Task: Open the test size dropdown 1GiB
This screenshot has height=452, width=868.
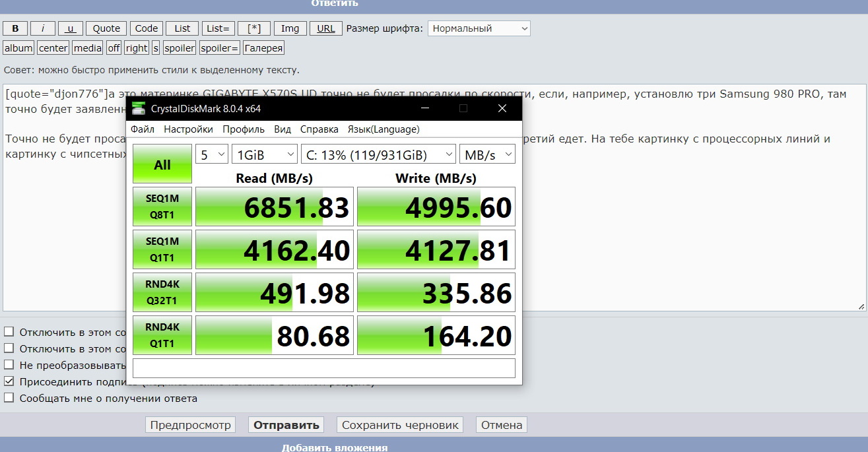Action: coord(265,154)
